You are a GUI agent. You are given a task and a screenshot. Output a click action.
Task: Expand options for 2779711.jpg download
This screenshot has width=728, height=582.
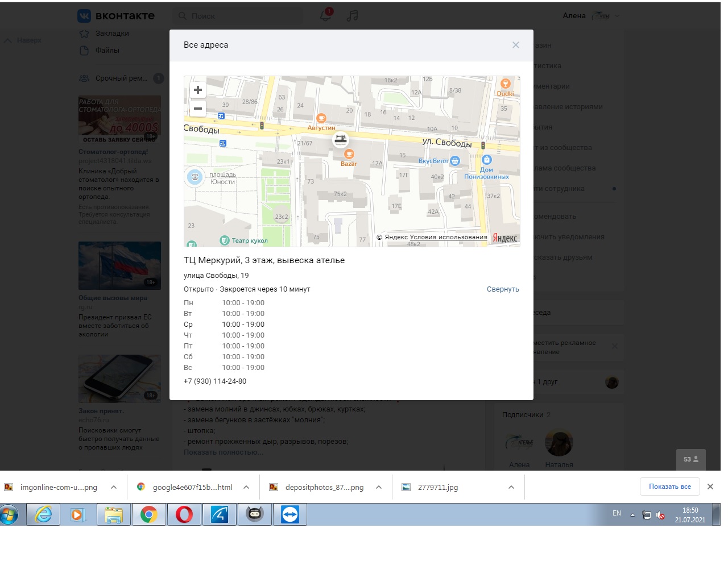click(x=511, y=487)
